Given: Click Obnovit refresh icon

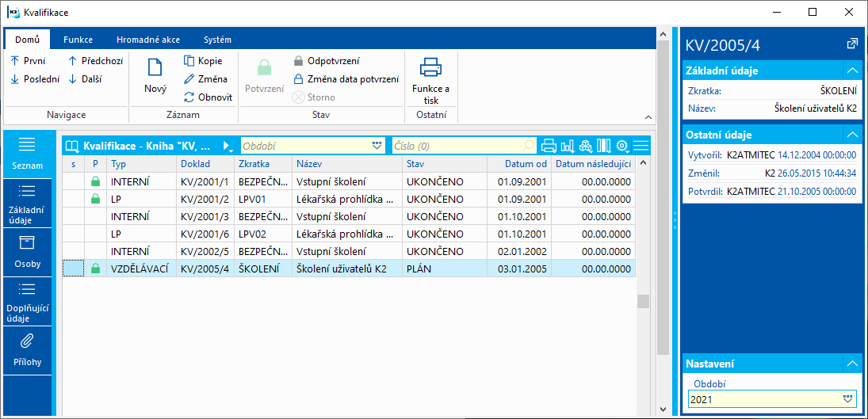Looking at the screenshot, I should [189, 97].
